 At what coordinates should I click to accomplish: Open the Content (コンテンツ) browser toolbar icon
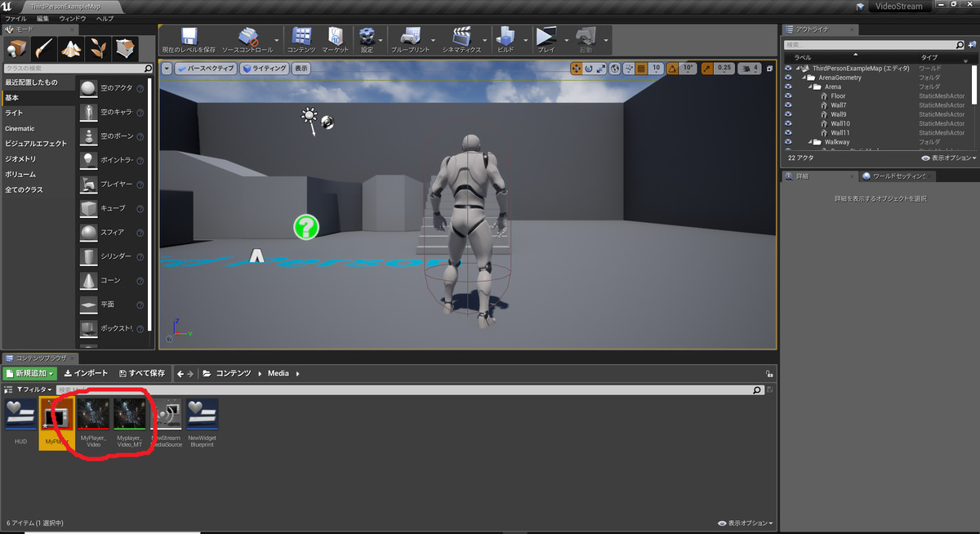tap(301, 39)
